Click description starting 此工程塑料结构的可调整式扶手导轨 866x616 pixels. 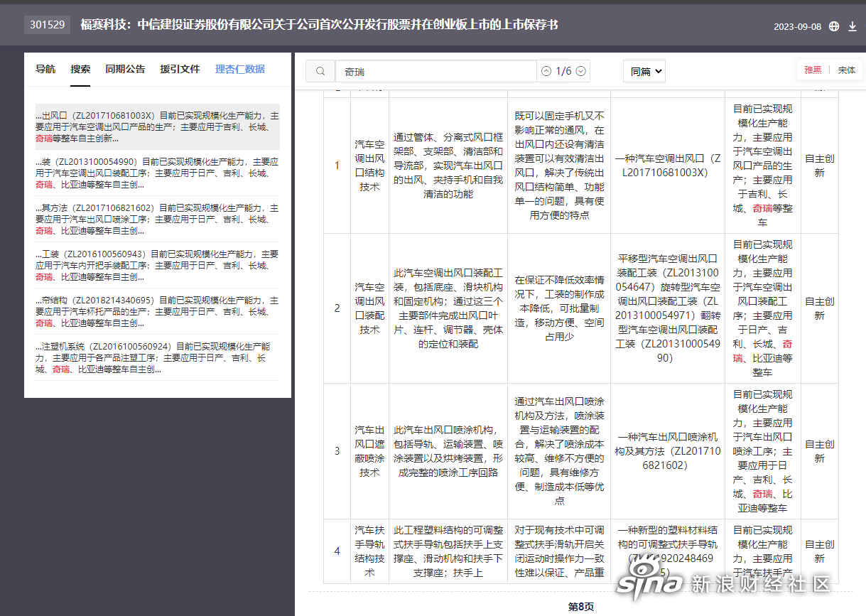[x=448, y=551]
